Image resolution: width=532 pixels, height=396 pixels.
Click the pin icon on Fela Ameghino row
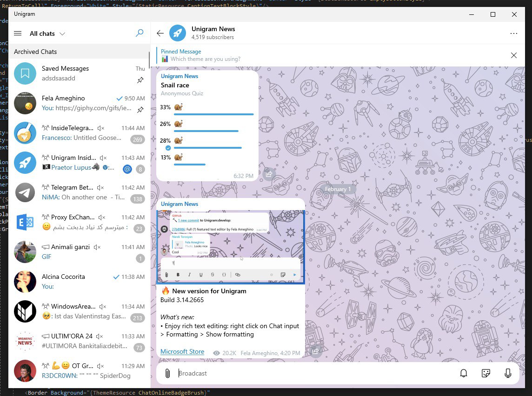[140, 110]
